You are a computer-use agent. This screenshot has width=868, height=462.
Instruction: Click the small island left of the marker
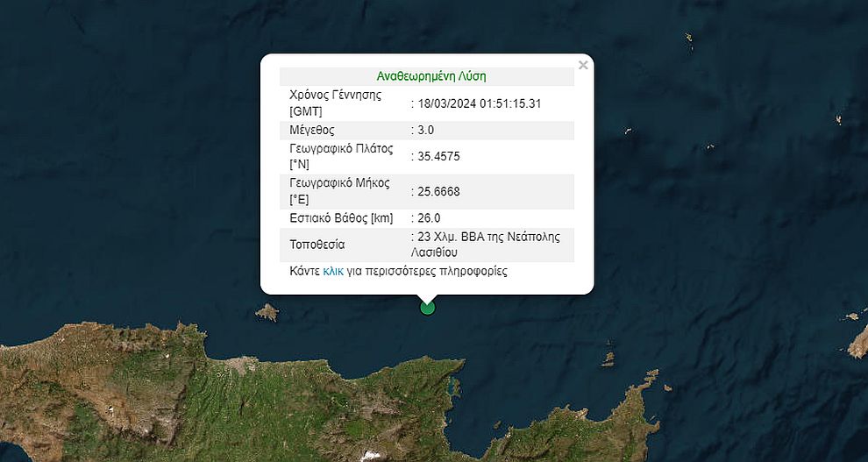pos(267,312)
